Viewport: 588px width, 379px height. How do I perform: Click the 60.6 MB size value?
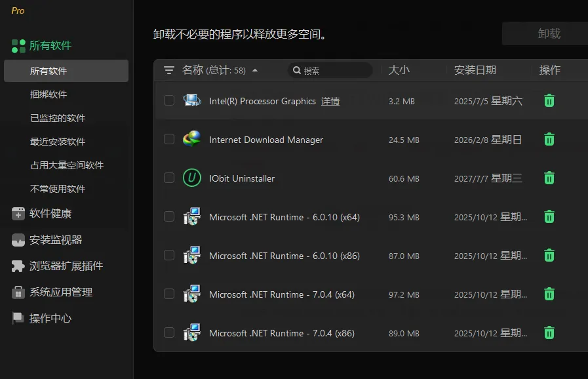click(404, 178)
